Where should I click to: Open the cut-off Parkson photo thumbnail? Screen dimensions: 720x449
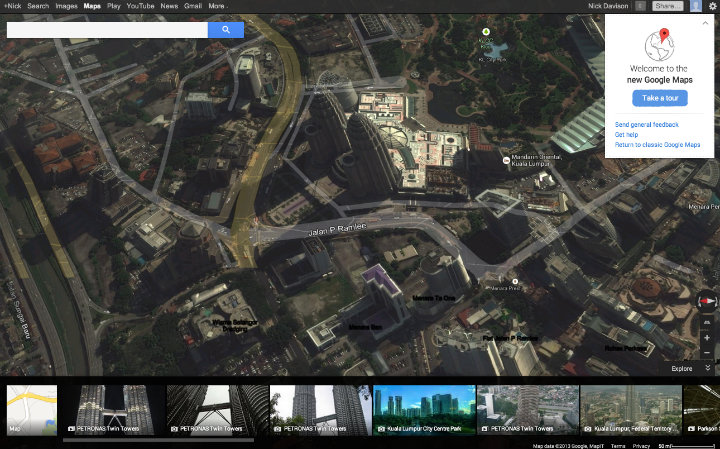(x=702, y=410)
